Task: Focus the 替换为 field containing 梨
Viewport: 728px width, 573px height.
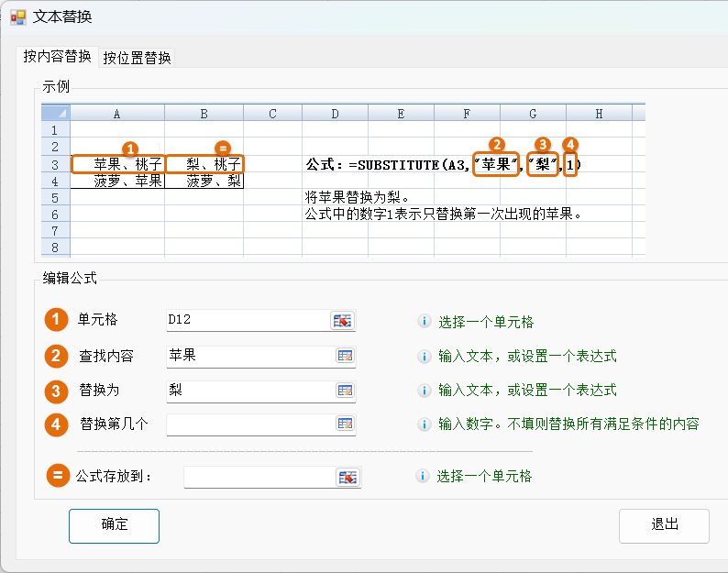Action: point(248,391)
